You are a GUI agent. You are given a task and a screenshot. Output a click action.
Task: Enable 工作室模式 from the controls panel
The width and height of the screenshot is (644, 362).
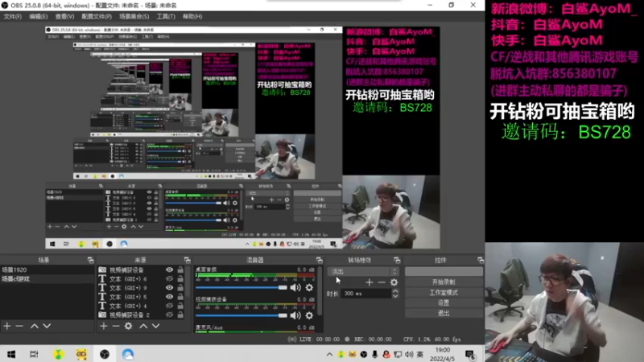click(x=444, y=292)
